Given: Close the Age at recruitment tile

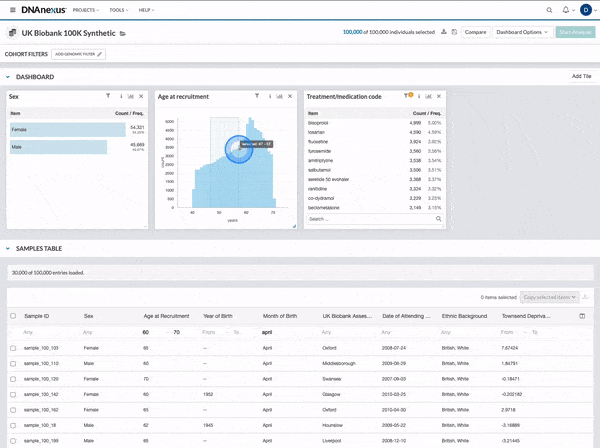Looking at the screenshot, I should click(x=291, y=96).
